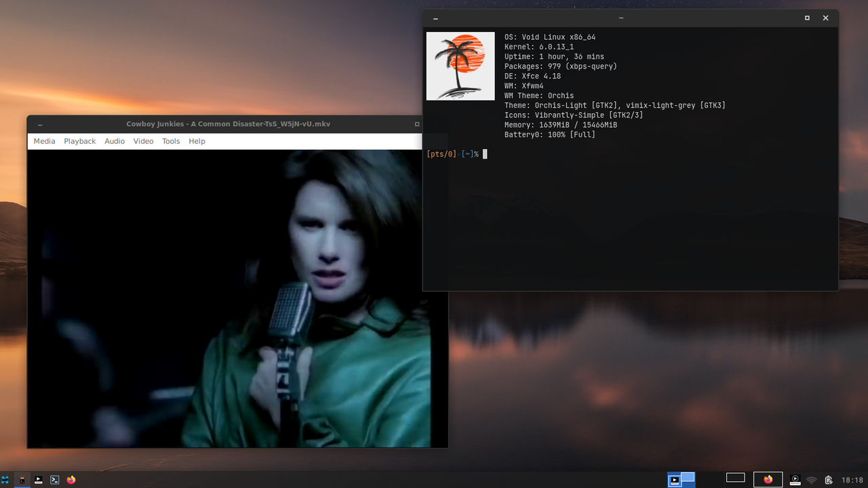Maximize the Cowboy Junkies video window

(417, 124)
